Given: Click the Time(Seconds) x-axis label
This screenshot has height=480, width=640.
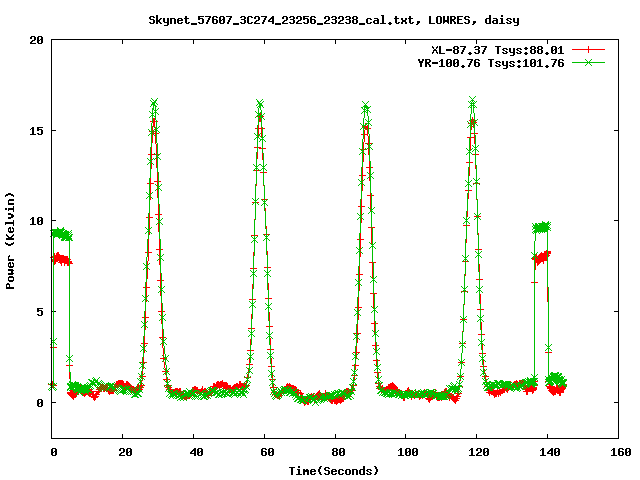Looking at the screenshot, I should [333, 471].
